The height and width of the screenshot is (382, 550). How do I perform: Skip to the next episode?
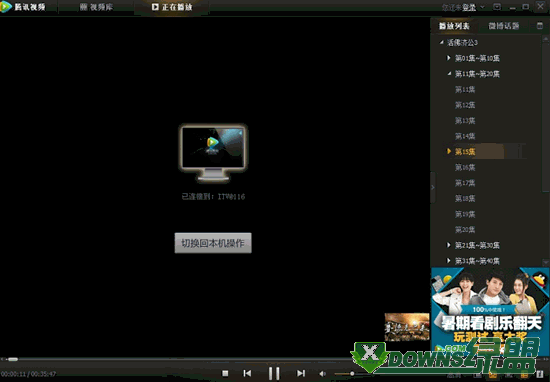(301, 374)
